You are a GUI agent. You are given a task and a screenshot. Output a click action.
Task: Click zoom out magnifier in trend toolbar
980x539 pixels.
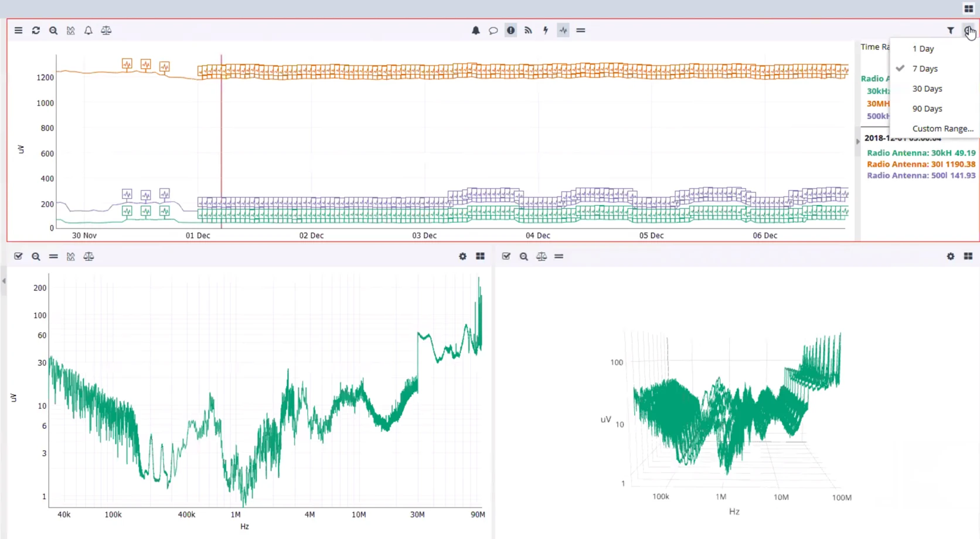click(53, 30)
